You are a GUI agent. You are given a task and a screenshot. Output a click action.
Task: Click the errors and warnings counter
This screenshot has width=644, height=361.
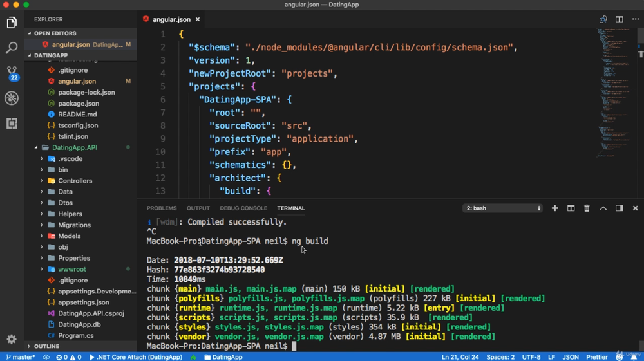pyautogui.click(x=69, y=357)
